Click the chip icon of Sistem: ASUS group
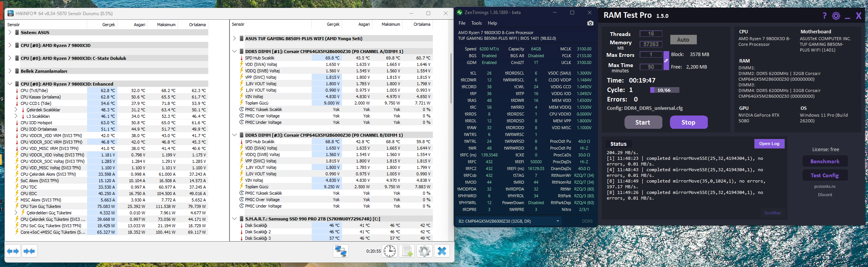Image resolution: width=868 pixels, height=267 pixels. tap(17, 33)
